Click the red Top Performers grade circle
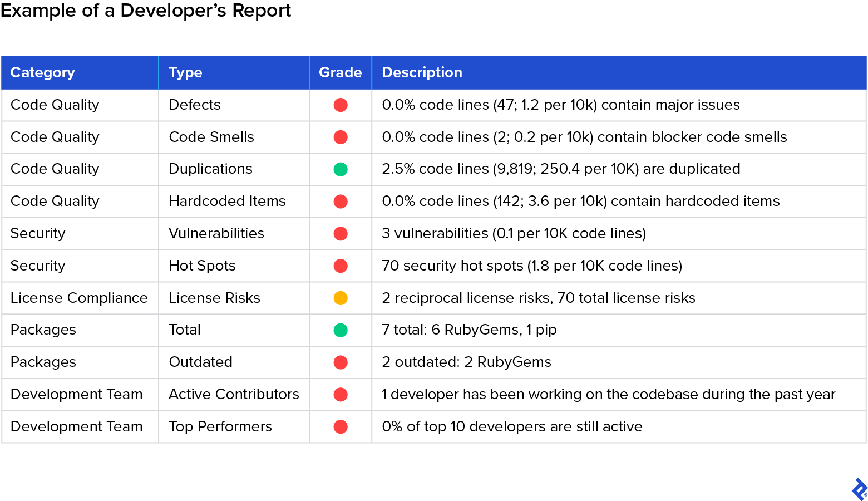 pos(340,426)
